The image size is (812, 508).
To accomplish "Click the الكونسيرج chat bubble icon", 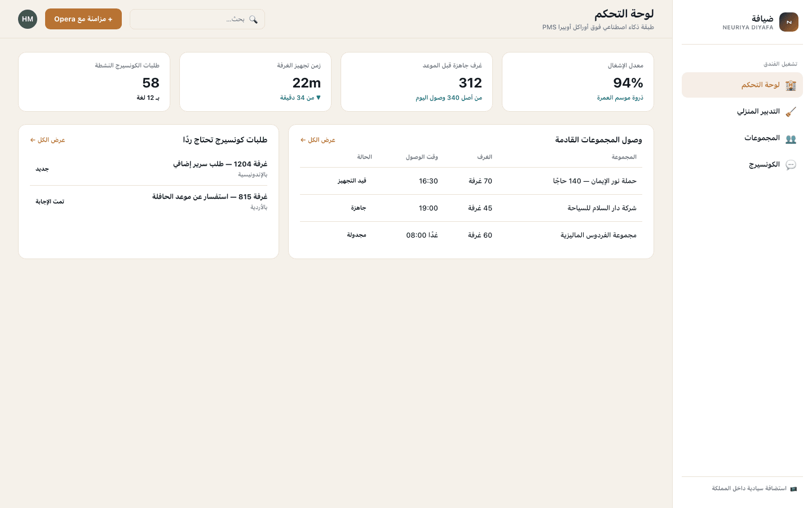I will click(791, 165).
